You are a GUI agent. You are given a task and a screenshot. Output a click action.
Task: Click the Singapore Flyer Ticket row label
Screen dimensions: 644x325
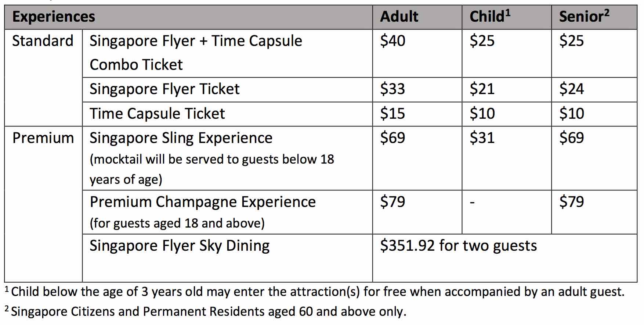click(x=164, y=89)
